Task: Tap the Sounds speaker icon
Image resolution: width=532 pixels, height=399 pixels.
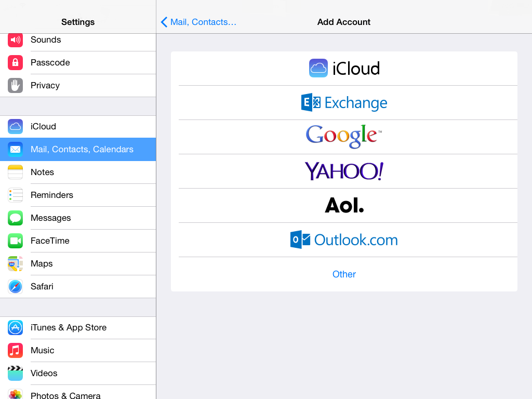Action: pyautogui.click(x=15, y=40)
